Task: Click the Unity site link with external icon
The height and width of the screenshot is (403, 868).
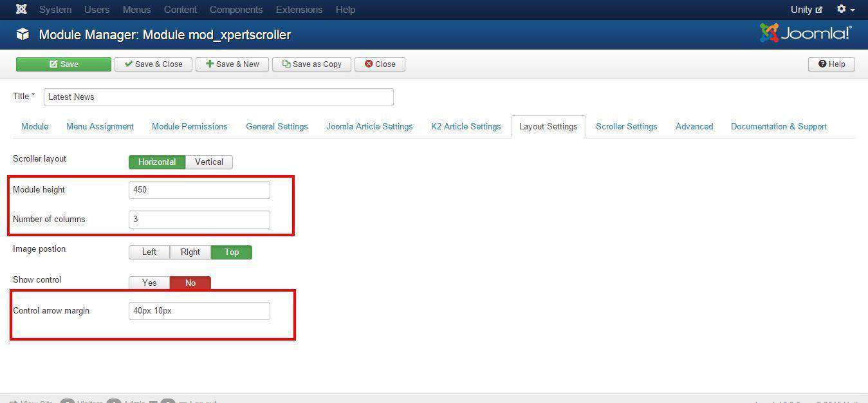Action: pyautogui.click(x=806, y=10)
